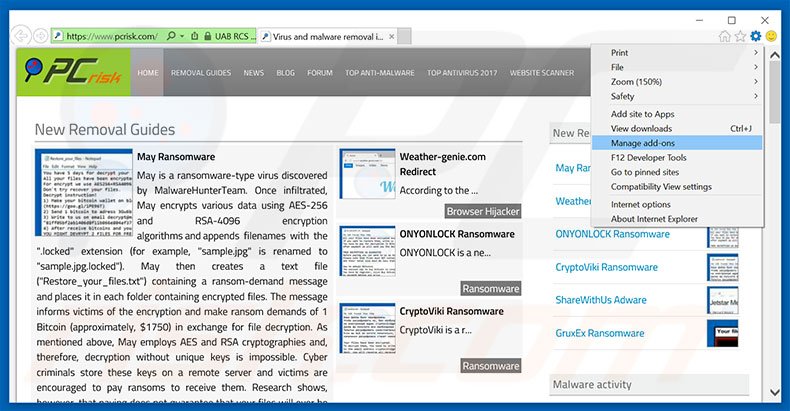Expand the Safety submenu arrow

click(756, 96)
